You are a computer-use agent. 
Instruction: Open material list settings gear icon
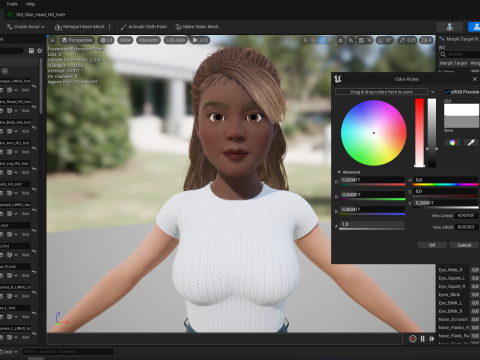[x=40, y=51]
